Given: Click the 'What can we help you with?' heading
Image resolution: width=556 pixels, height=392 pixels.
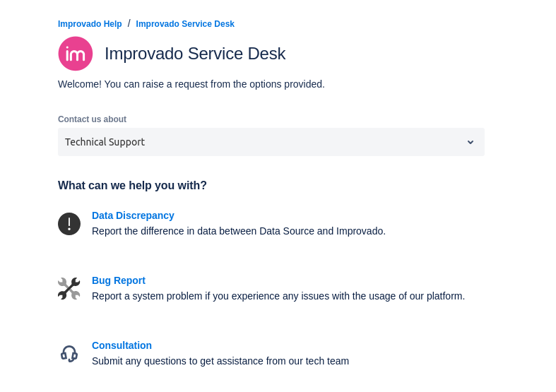Looking at the screenshot, I should point(132,186).
